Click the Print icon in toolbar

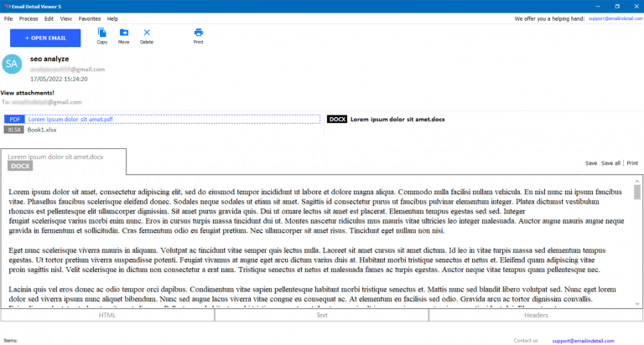[x=199, y=33]
